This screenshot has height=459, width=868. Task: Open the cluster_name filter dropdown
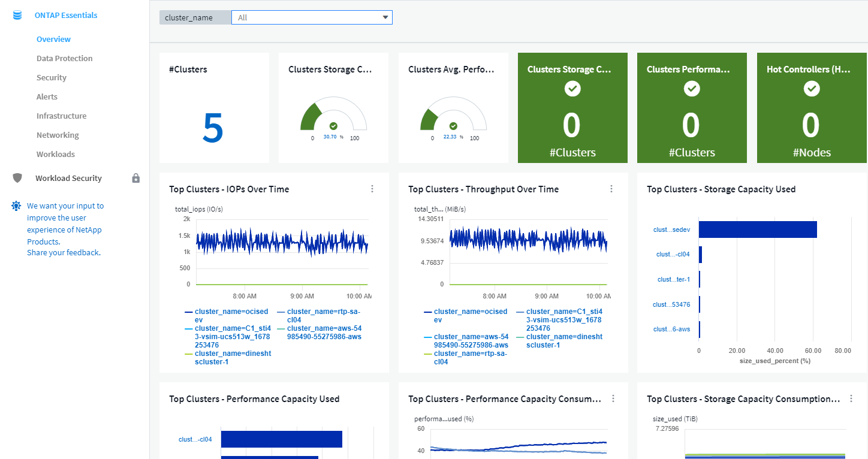312,17
